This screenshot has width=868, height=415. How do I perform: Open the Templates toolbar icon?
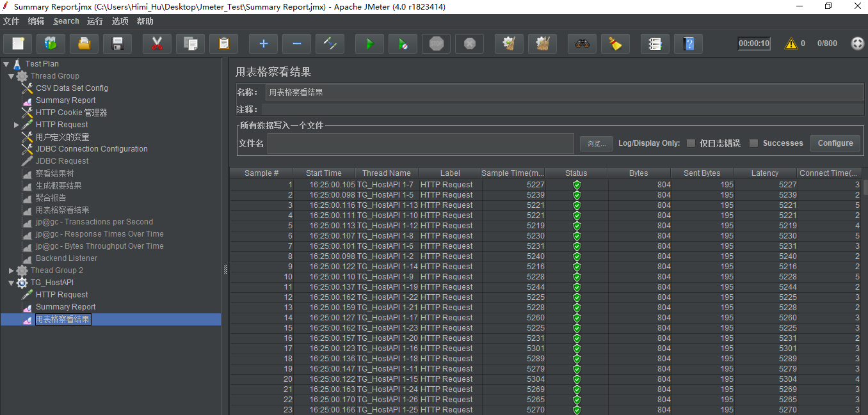(51, 43)
